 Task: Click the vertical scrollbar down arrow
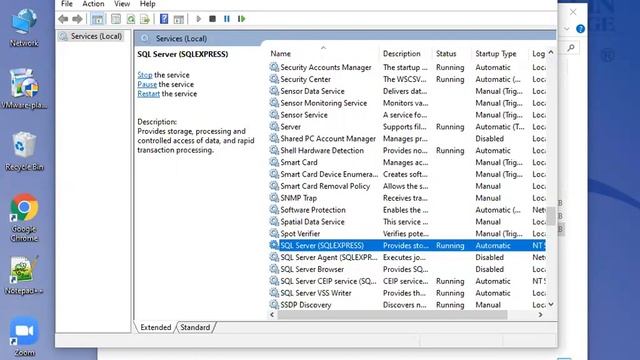551,304
